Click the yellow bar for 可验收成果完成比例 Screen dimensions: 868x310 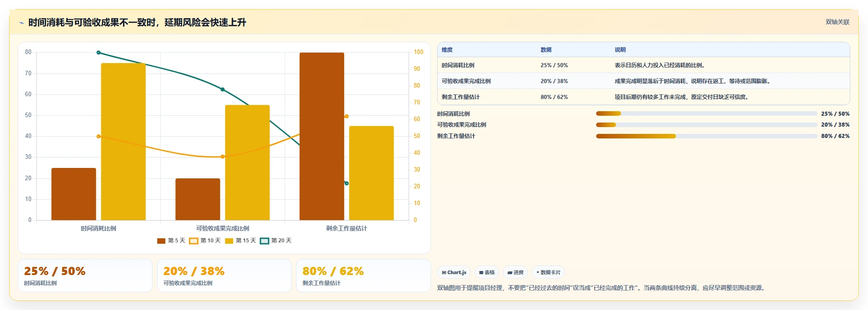247,162
